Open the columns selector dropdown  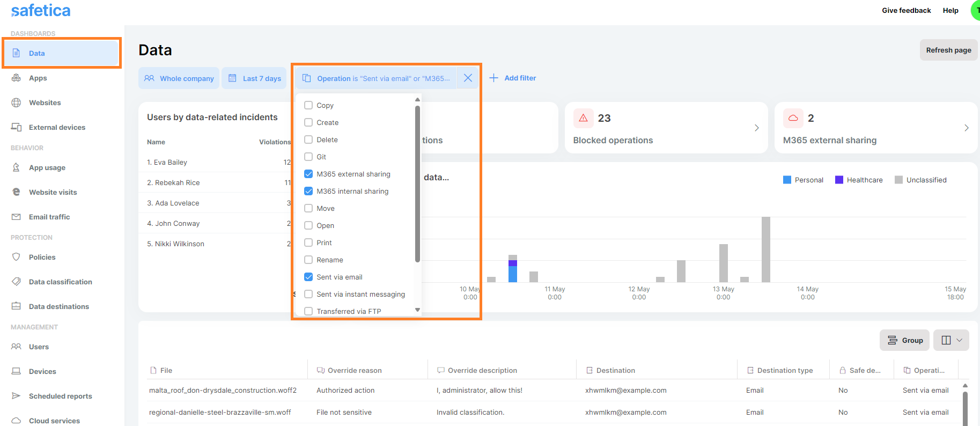point(951,340)
